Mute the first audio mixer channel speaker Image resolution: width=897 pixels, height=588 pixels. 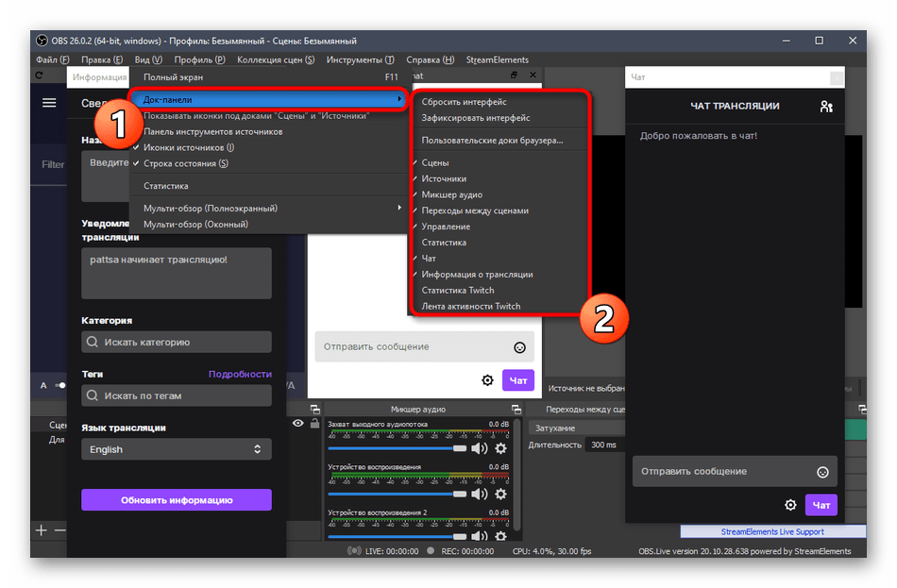(480, 449)
